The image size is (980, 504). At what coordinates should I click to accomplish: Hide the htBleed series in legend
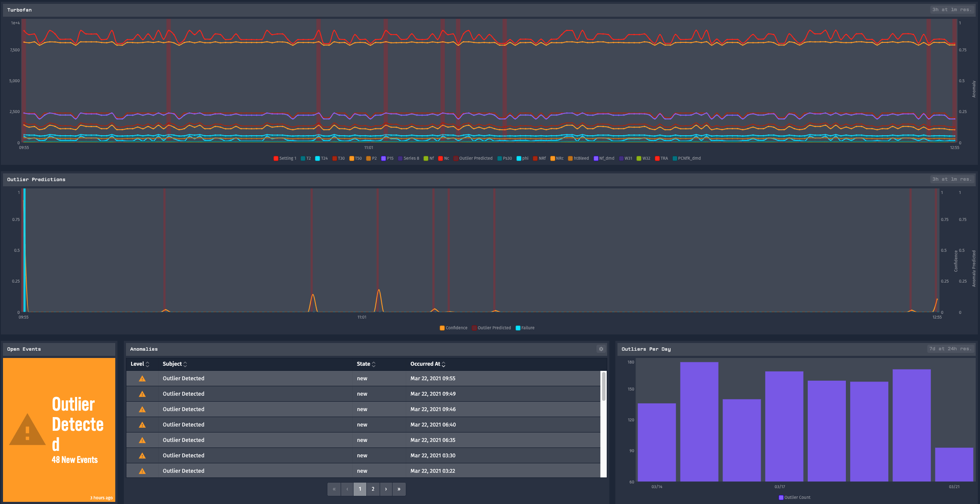(x=578, y=158)
